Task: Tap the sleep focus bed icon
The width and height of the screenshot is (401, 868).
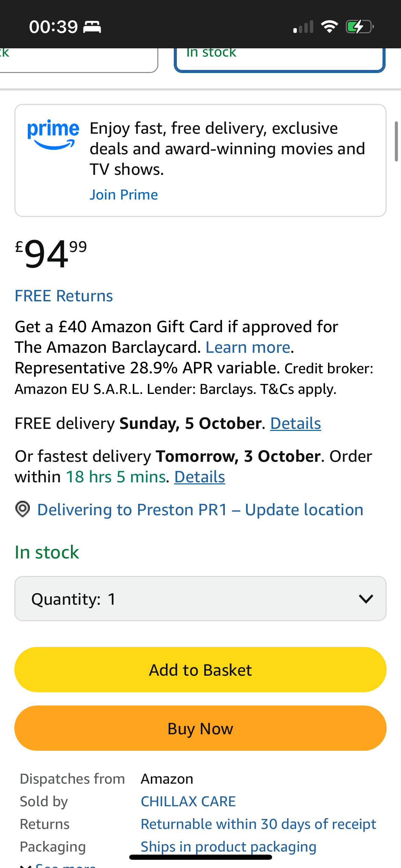Action: tap(93, 27)
